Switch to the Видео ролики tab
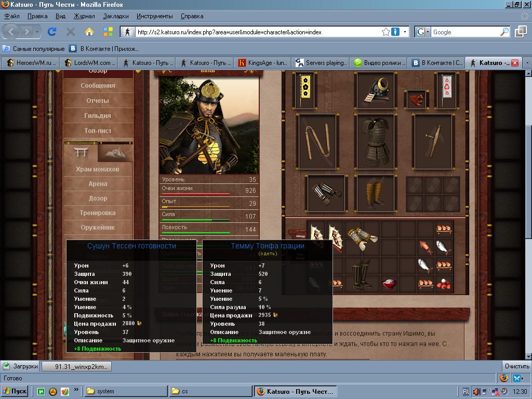 379,63
